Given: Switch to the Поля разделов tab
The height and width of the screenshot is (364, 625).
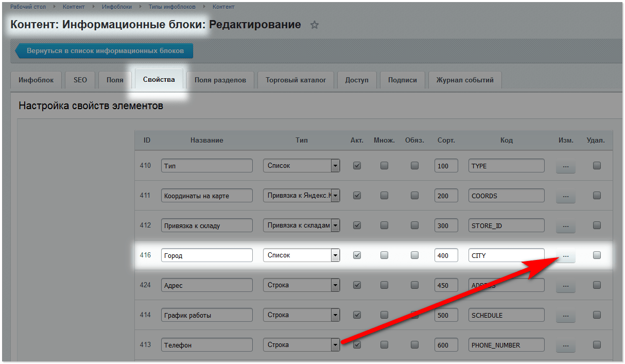Looking at the screenshot, I should pyautogui.click(x=220, y=80).
